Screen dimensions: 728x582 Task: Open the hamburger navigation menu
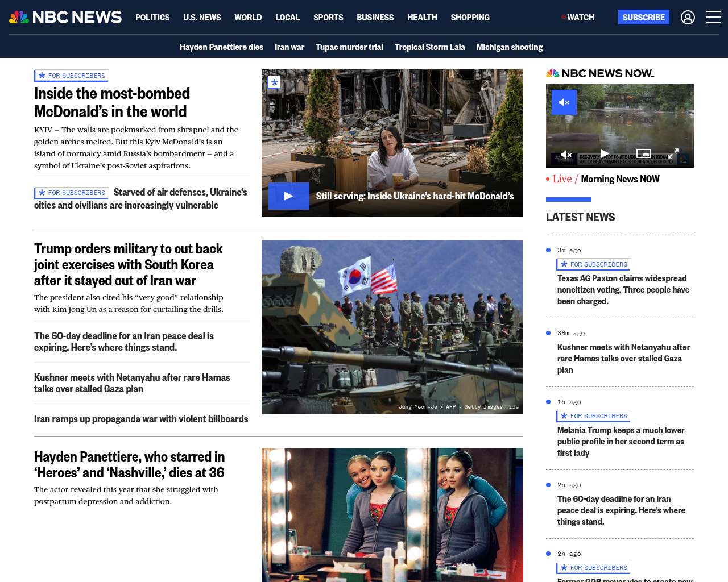point(713,18)
